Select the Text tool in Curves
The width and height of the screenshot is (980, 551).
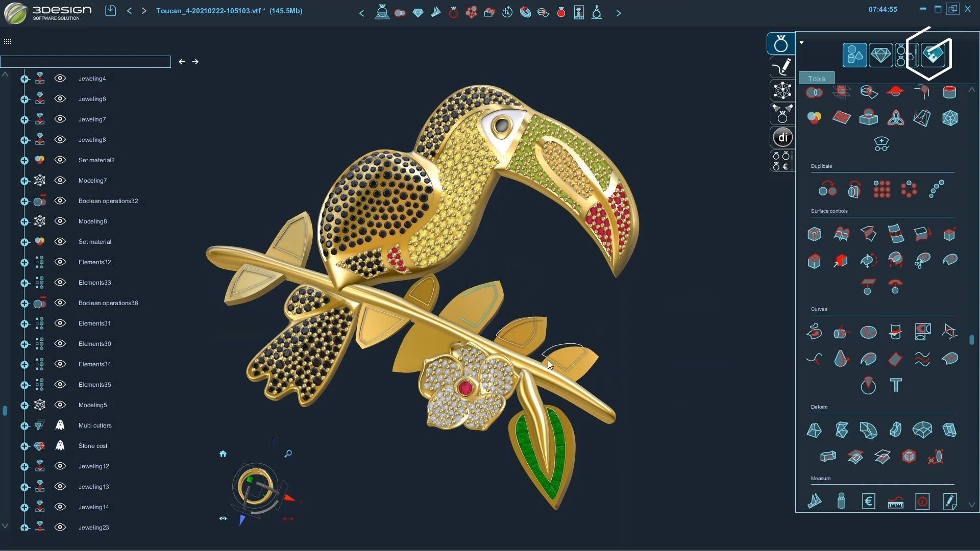click(x=895, y=385)
